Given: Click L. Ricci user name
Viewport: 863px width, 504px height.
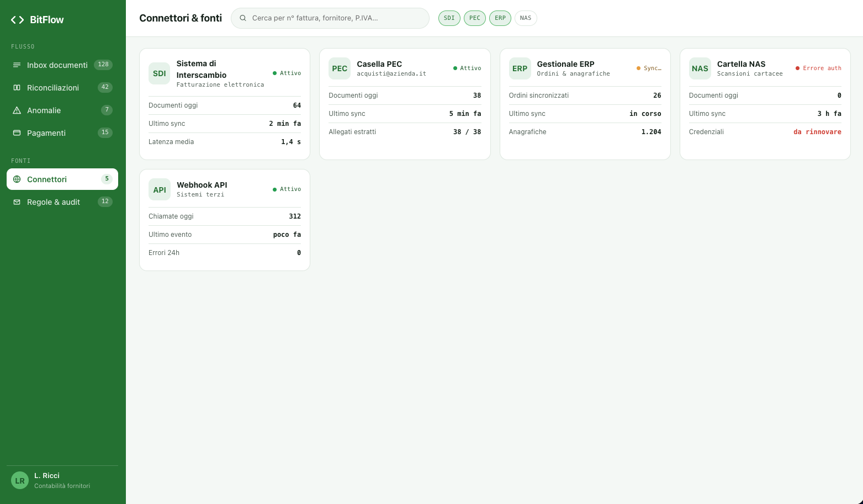Looking at the screenshot, I should [x=47, y=475].
